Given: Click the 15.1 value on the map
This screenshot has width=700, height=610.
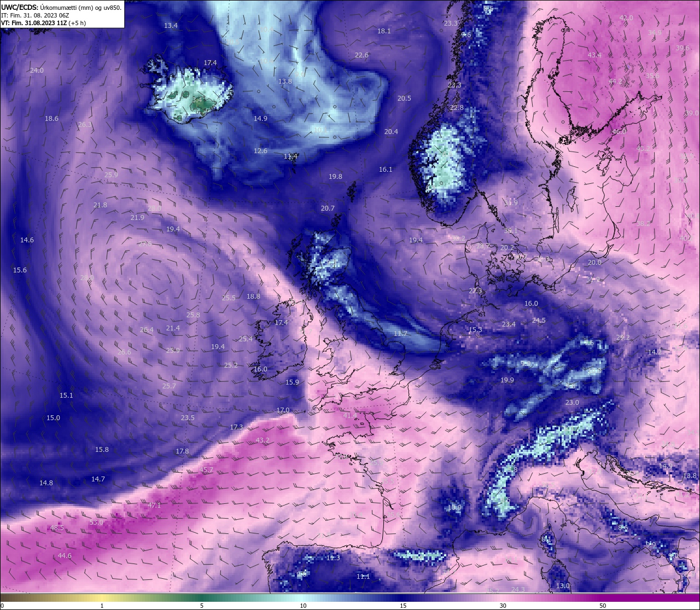Looking at the screenshot, I should pos(66,396).
